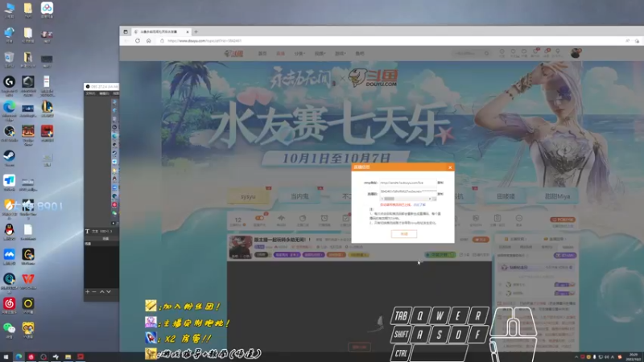Close the orange stream info dialog
This screenshot has width=644, height=362.
click(x=450, y=167)
